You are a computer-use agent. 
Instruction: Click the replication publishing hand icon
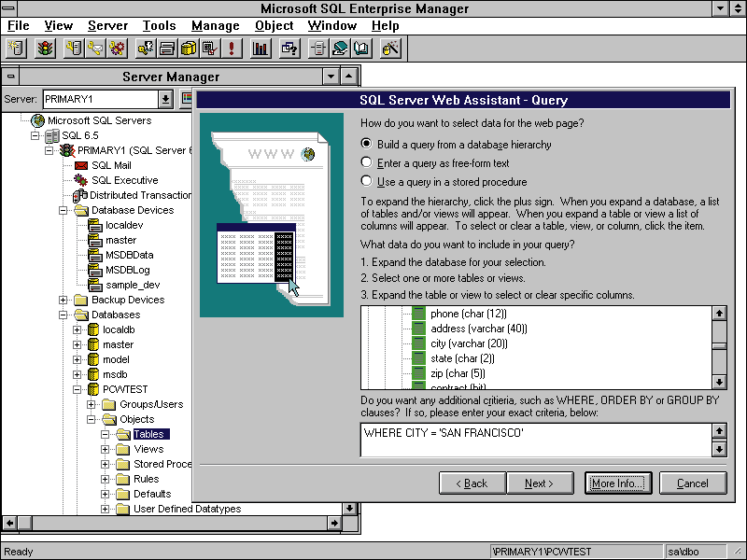[x=340, y=49]
